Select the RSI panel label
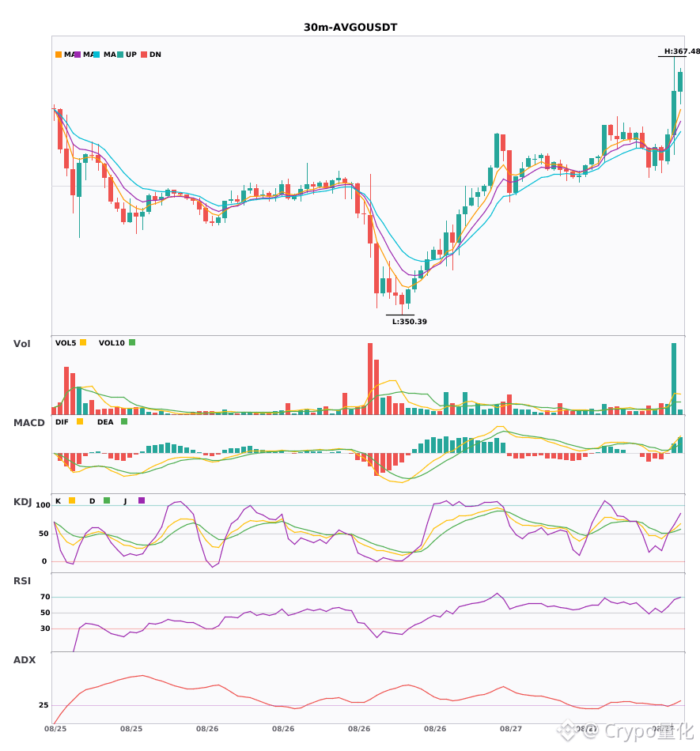Viewport: 700px width, 751px height. (x=21, y=581)
